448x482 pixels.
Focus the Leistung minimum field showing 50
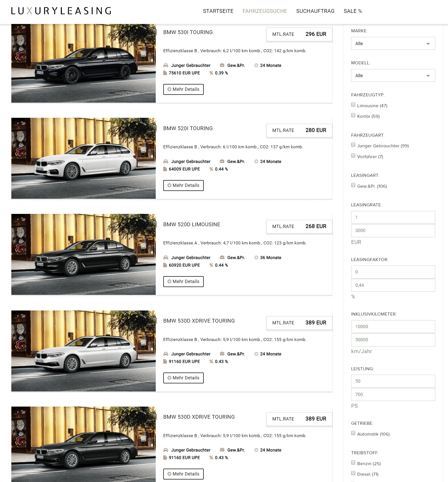[393, 381]
